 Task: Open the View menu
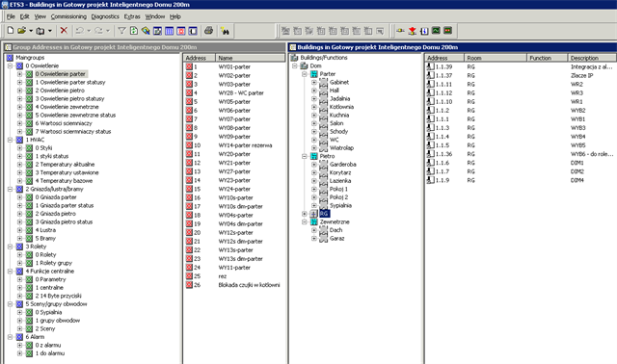(x=40, y=16)
